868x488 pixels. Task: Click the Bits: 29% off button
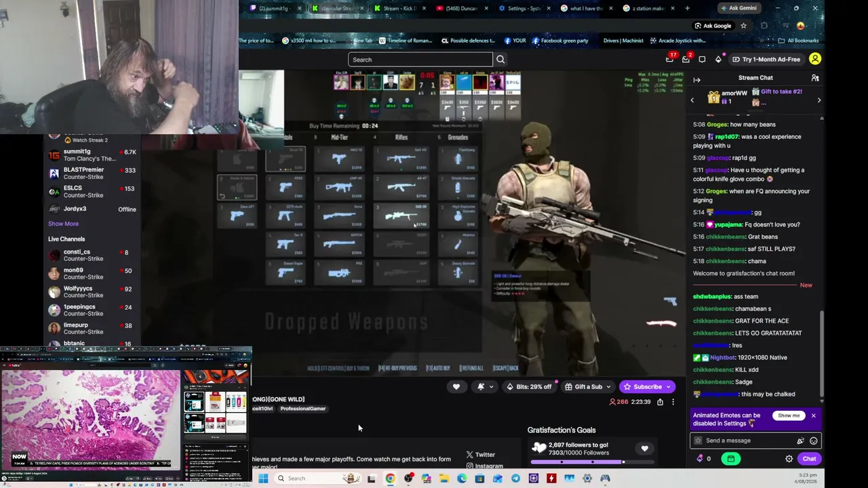click(529, 387)
